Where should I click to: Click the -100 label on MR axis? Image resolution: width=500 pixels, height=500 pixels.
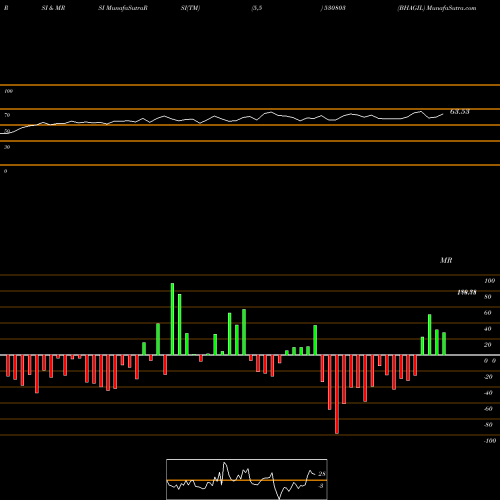[x=490, y=441]
